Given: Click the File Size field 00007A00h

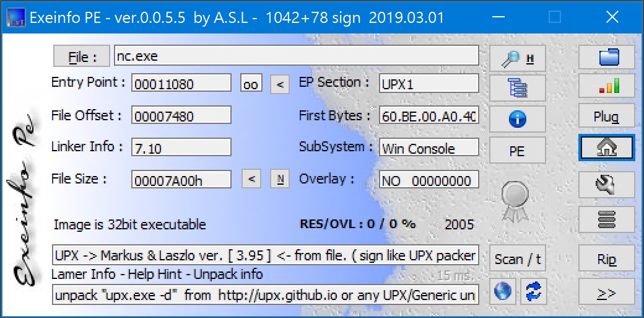Looking at the screenshot, I should click(x=181, y=179).
